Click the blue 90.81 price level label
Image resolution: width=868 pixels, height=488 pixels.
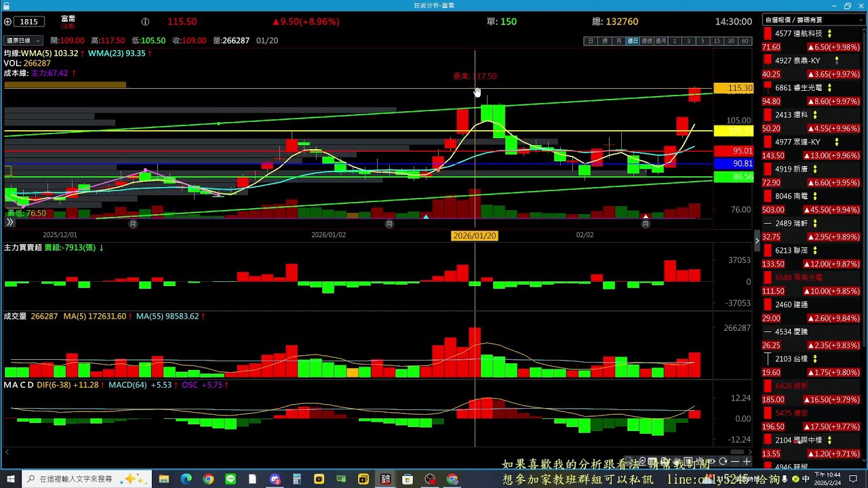pos(733,163)
